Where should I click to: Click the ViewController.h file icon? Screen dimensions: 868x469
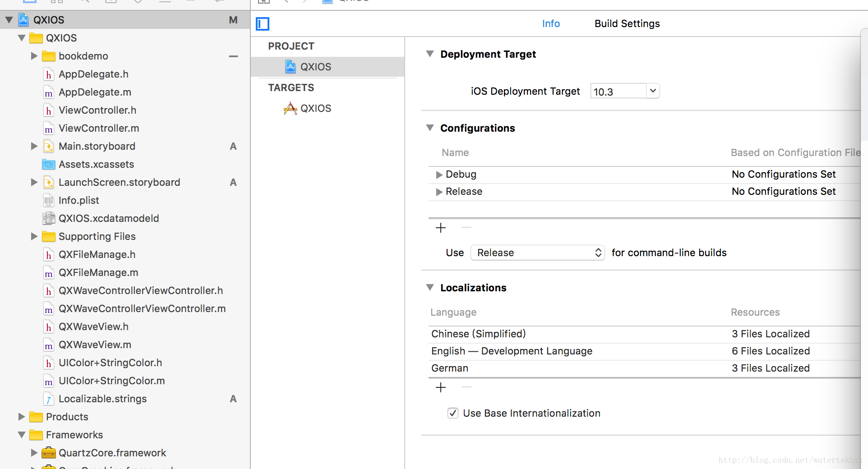tap(49, 110)
